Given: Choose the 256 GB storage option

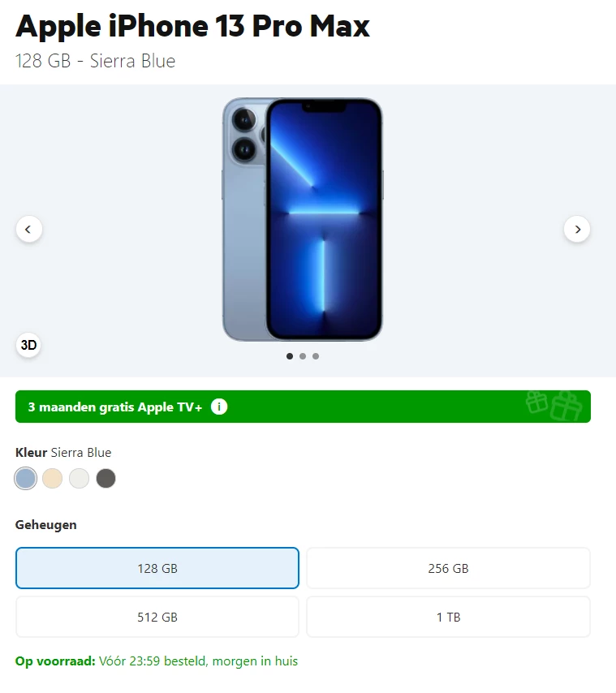Looking at the screenshot, I should (x=448, y=568).
